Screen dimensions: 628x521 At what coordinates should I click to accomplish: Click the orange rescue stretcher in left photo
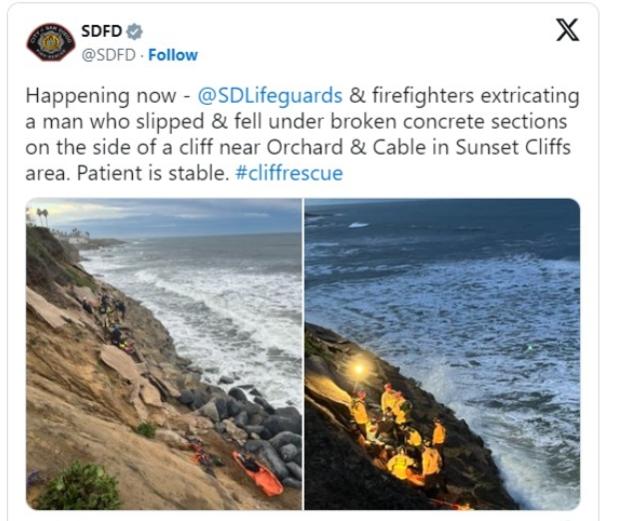(x=258, y=473)
